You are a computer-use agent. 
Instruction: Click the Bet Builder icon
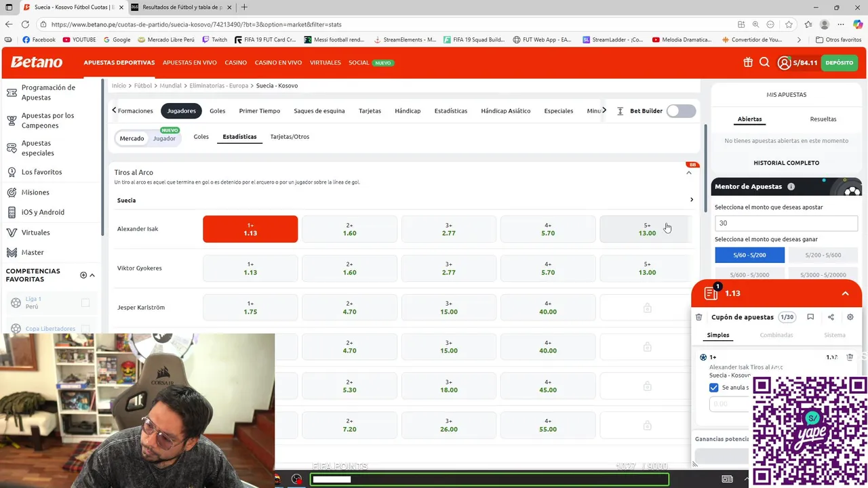click(x=620, y=111)
